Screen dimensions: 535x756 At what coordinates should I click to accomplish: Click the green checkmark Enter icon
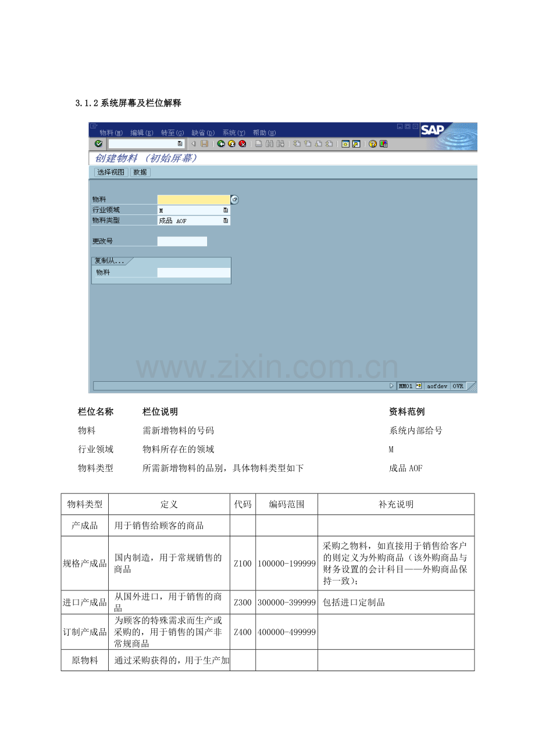tap(98, 144)
